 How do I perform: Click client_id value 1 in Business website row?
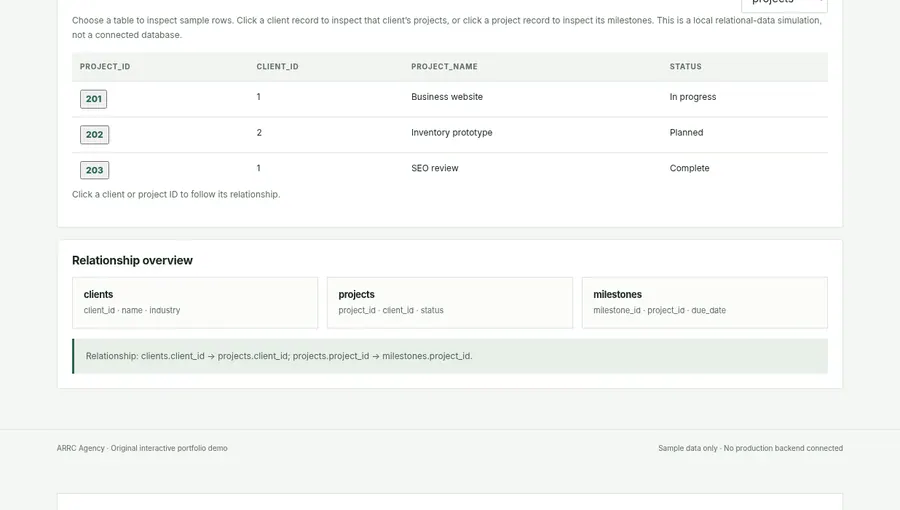click(x=258, y=97)
